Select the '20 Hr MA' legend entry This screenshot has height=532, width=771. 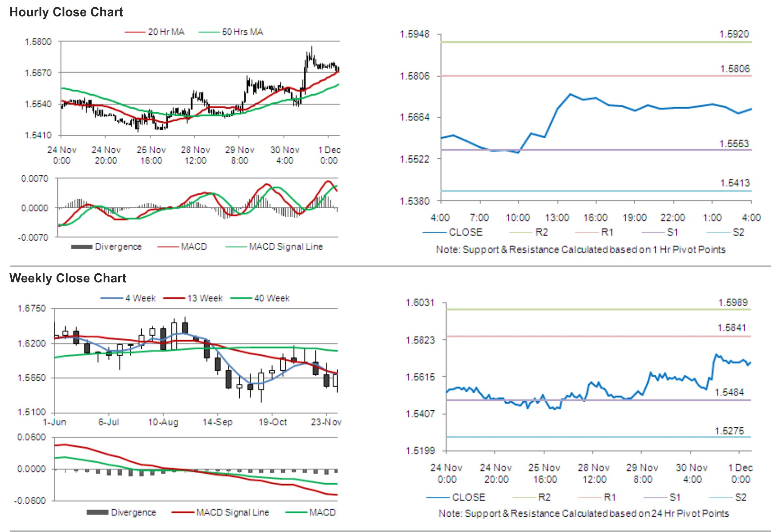point(154,32)
